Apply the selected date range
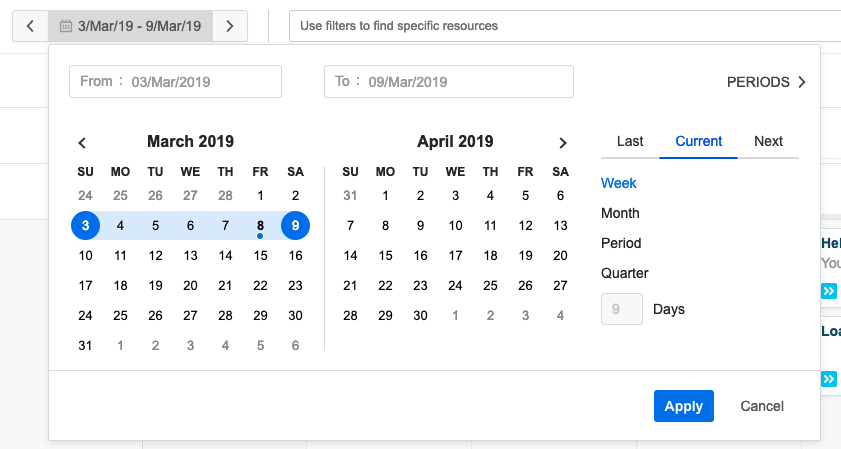This screenshot has width=841, height=449. [x=683, y=406]
